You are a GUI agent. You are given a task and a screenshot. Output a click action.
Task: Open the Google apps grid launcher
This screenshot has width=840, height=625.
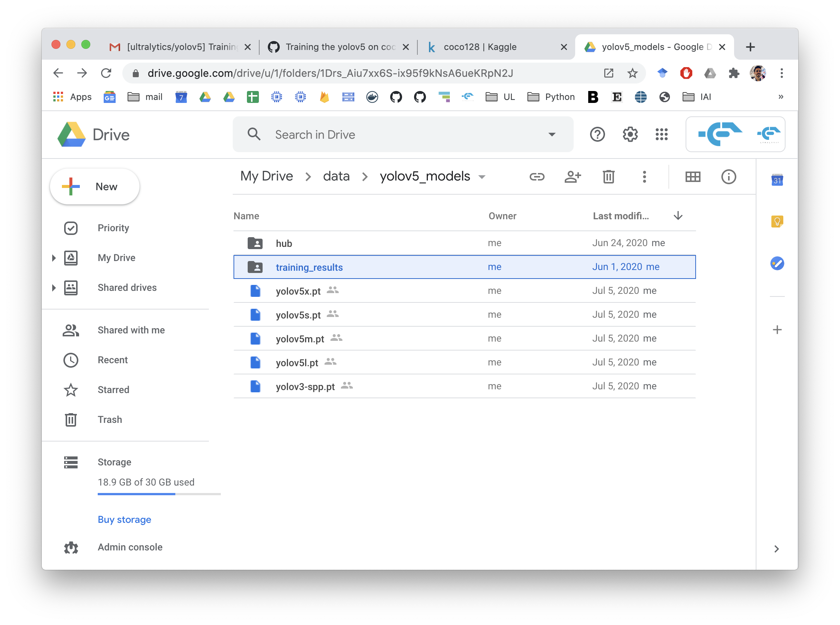(x=661, y=134)
